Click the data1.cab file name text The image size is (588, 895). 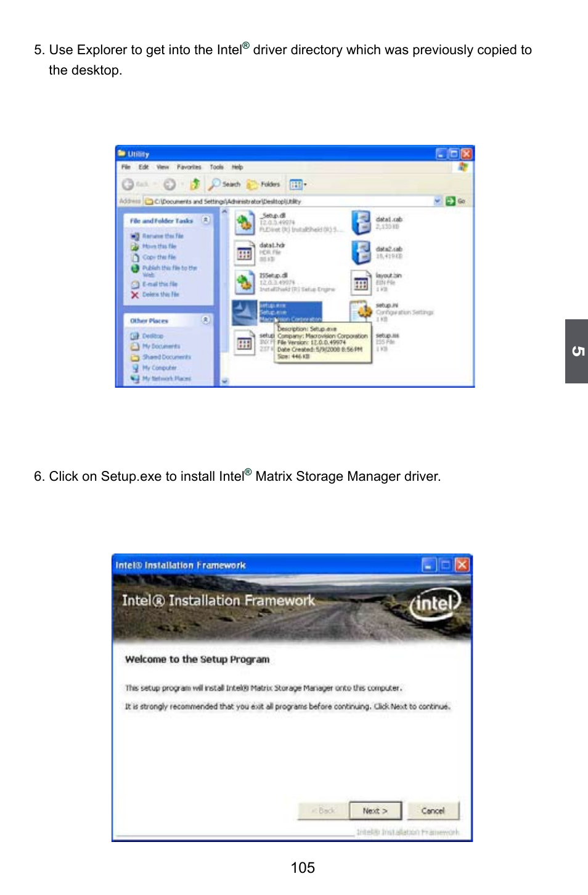(x=389, y=219)
